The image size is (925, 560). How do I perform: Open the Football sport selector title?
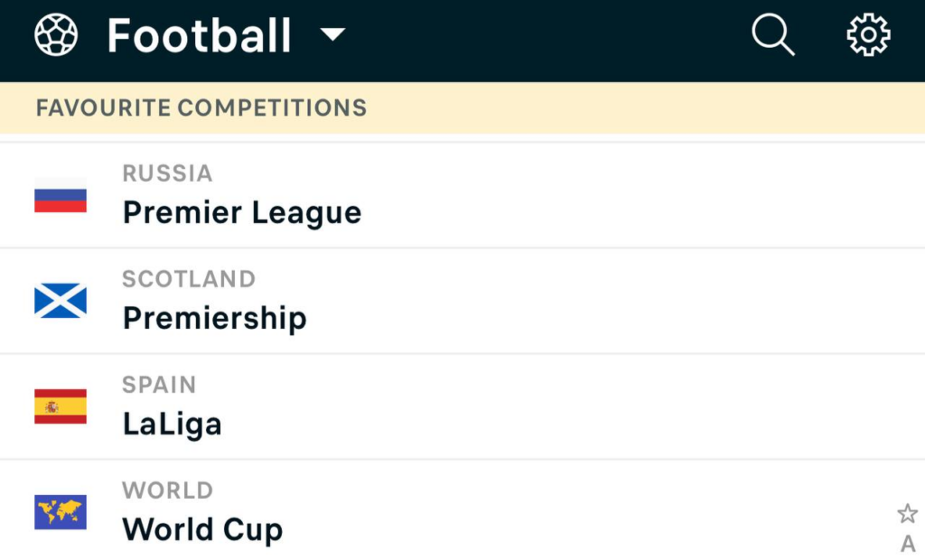click(199, 35)
